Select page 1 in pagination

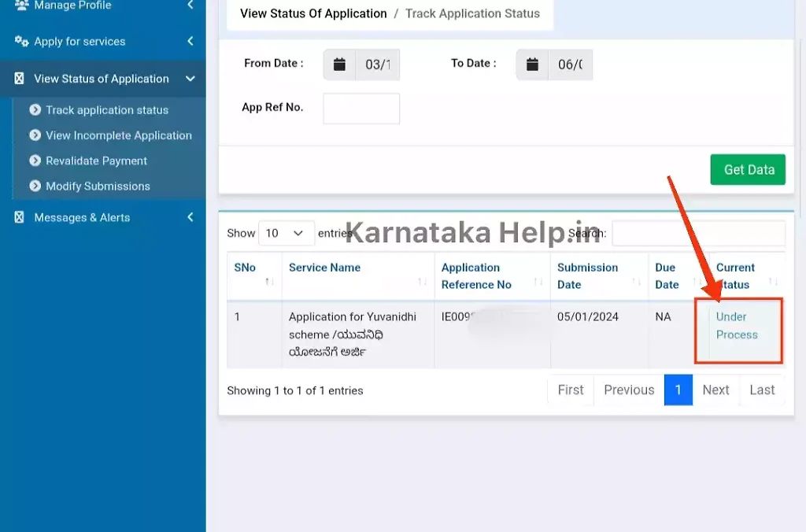678,390
